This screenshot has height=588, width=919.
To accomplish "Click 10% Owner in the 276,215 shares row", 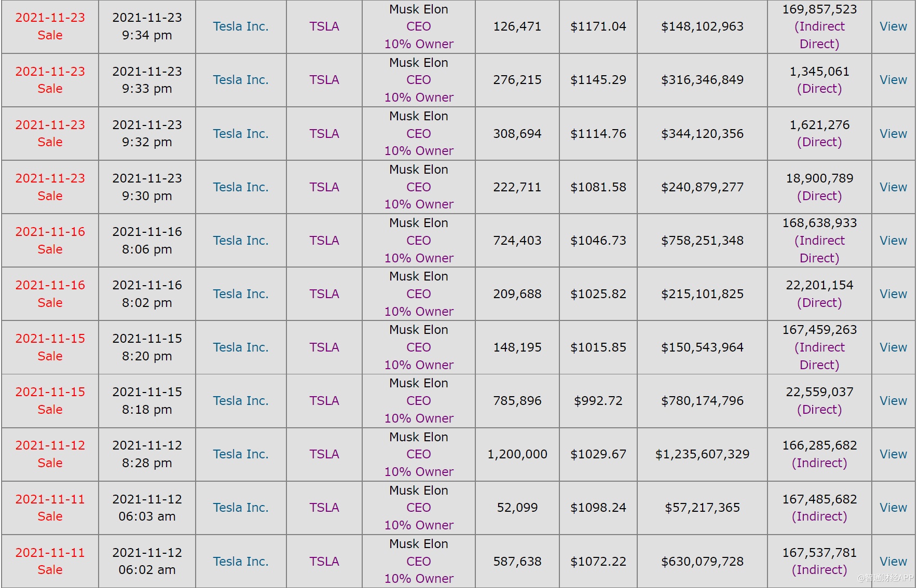I will (x=419, y=97).
